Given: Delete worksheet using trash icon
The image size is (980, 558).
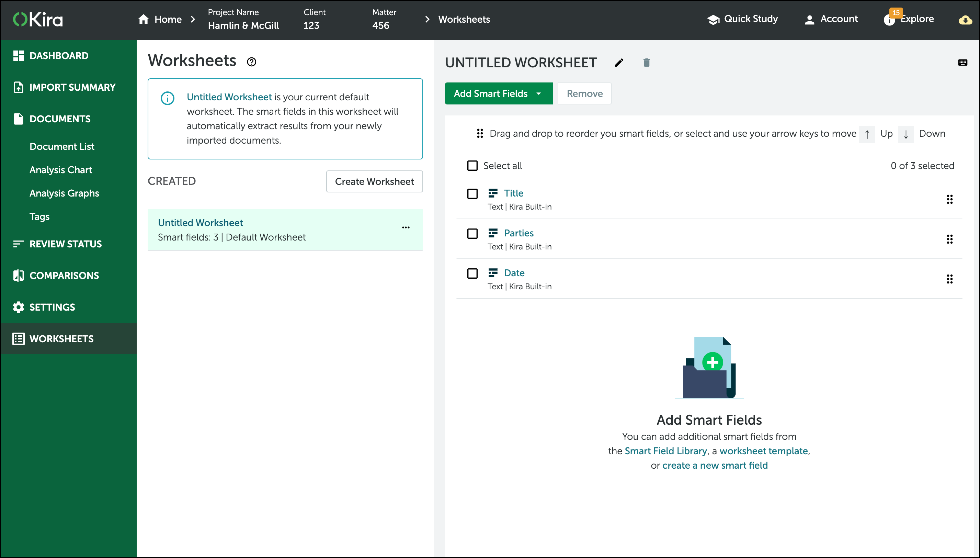Looking at the screenshot, I should (x=647, y=63).
